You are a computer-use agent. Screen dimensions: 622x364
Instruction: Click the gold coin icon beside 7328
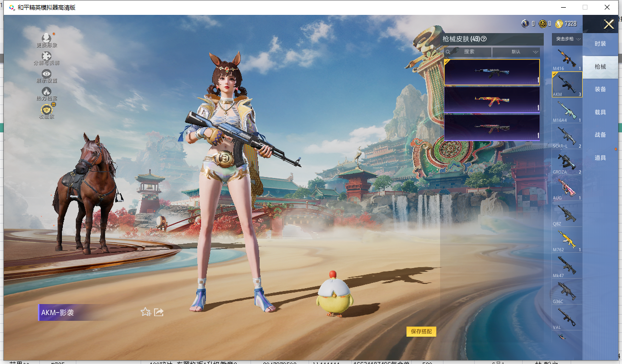pyautogui.click(x=559, y=23)
